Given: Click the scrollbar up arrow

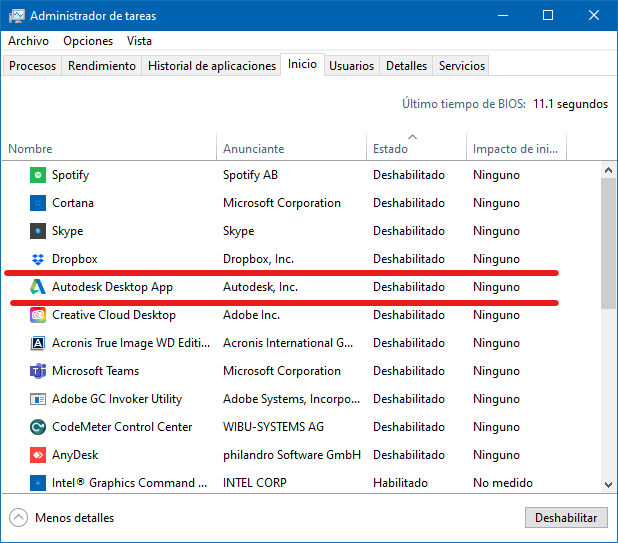Looking at the screenshot, I should click(x=608, y=170).
